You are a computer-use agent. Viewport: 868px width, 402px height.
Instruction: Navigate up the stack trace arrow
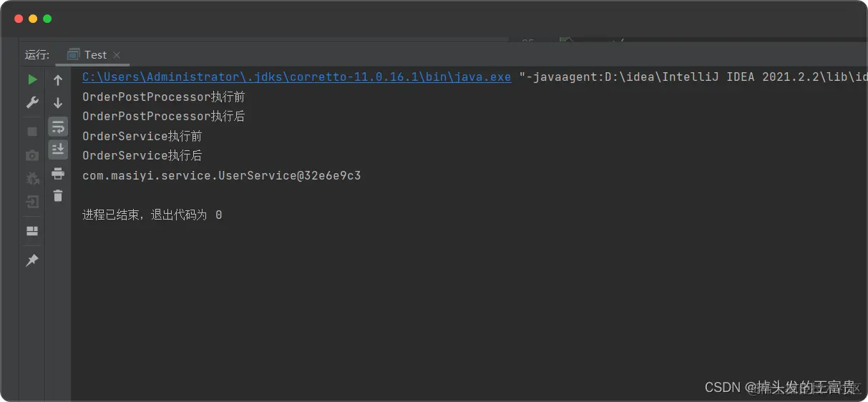click(x=58, y=80)
